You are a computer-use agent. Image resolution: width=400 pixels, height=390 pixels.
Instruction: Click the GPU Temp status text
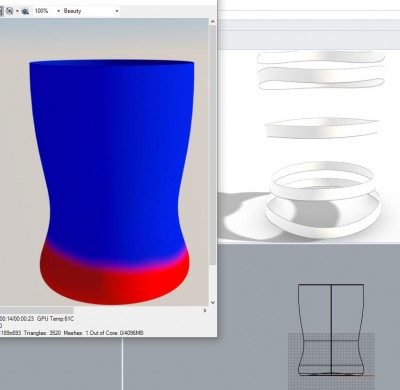[x=56, y=319]
